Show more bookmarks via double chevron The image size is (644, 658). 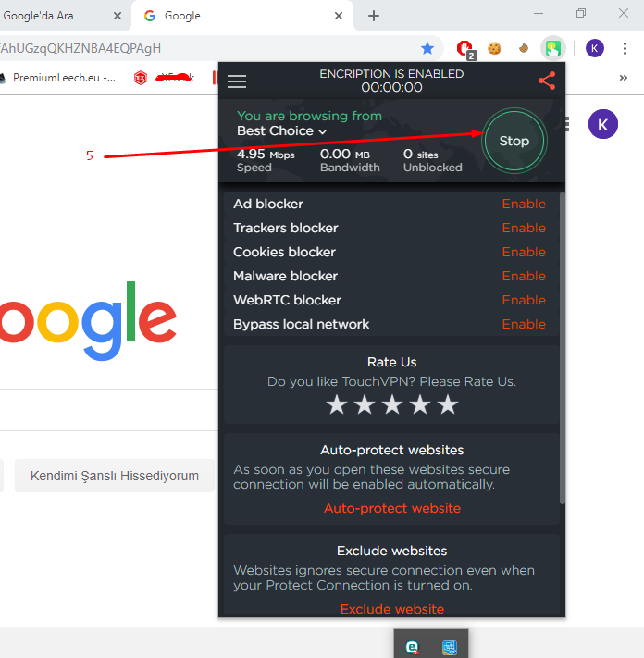[624, 78]
